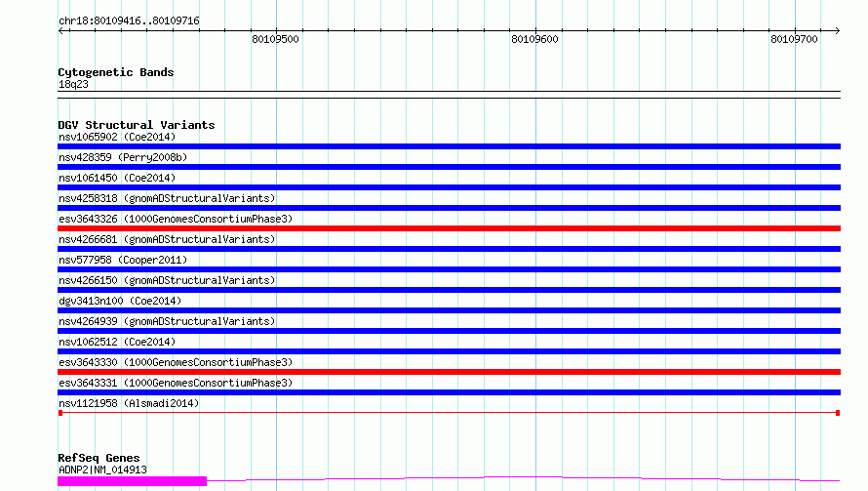
Task: Select the thin red line under nsv1121958
Action: tap(449, 413)
